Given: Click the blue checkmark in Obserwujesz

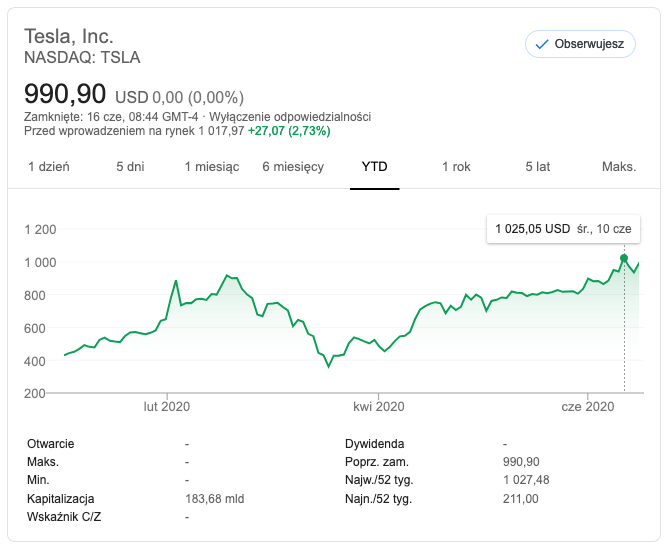Looking at the screenshot, I should coord(542,44).
